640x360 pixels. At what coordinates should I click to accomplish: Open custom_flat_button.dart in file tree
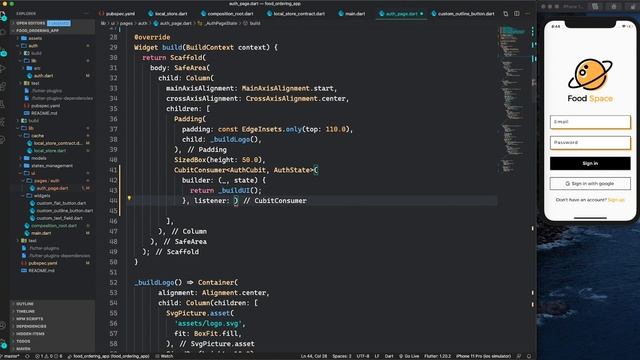61,203
